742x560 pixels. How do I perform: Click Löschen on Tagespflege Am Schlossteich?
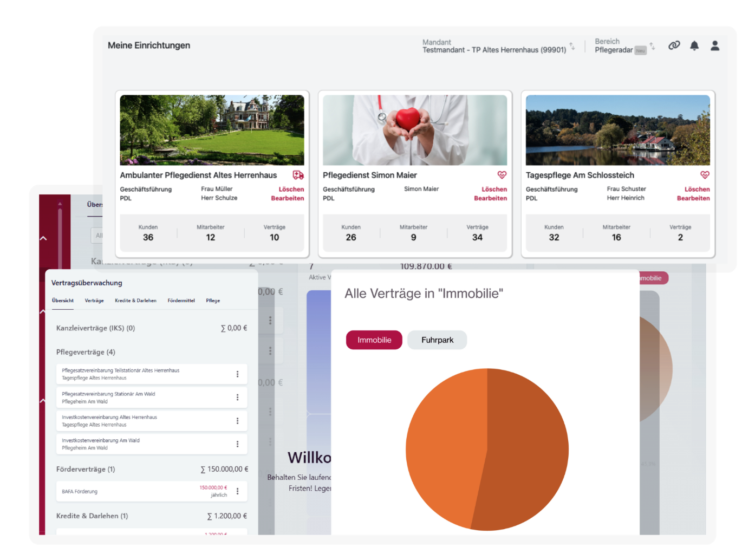[x=697, y=190]
